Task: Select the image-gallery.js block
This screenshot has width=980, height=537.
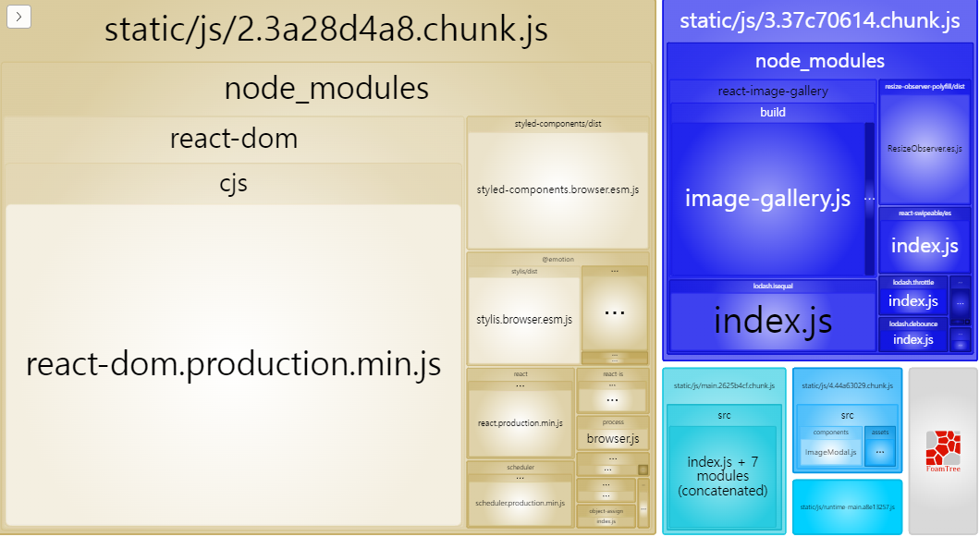Action: 767,199
